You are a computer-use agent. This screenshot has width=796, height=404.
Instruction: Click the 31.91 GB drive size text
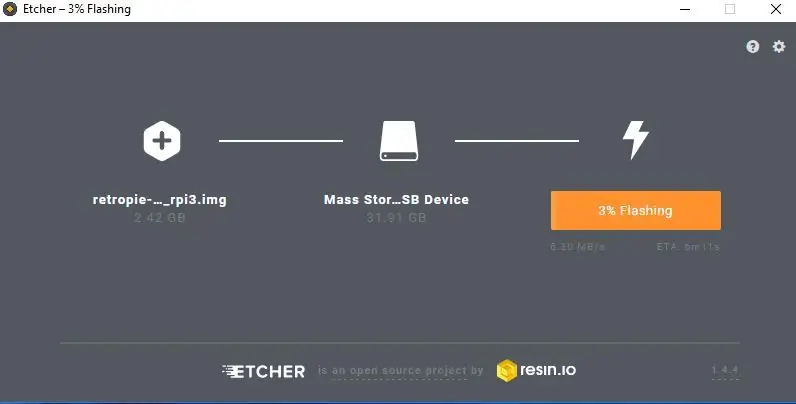(396, 218)
